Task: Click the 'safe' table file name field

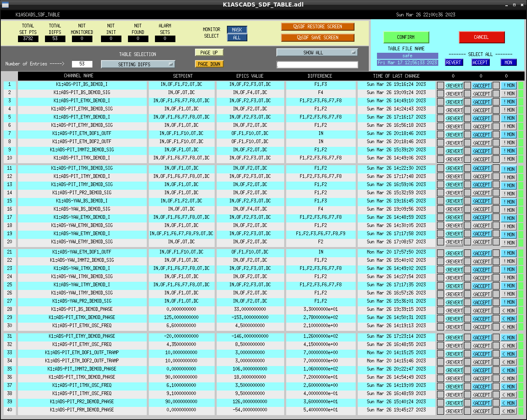Action: coord(407,56)
